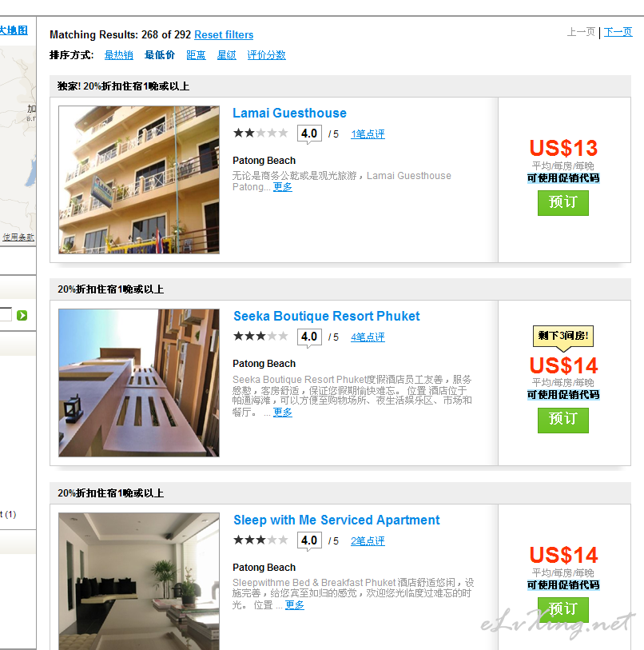Sort results by 最低价
Viewport: 644px width, 650px height.
(160, 55)
